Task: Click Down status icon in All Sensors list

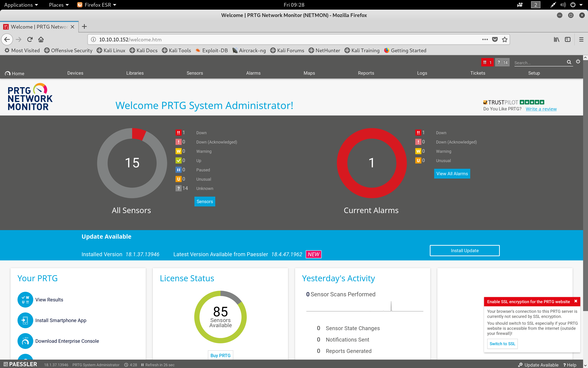Action: click(x=178, y=133)
